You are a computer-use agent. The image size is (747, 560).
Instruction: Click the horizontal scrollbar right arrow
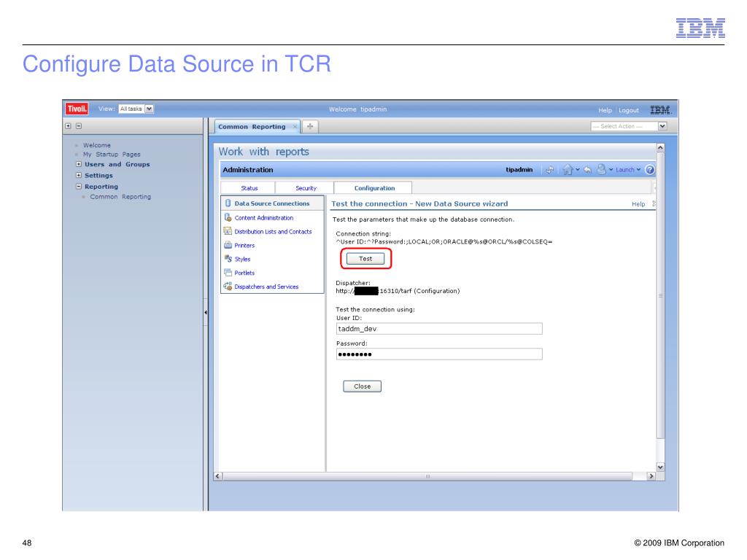tap(651, 476)
